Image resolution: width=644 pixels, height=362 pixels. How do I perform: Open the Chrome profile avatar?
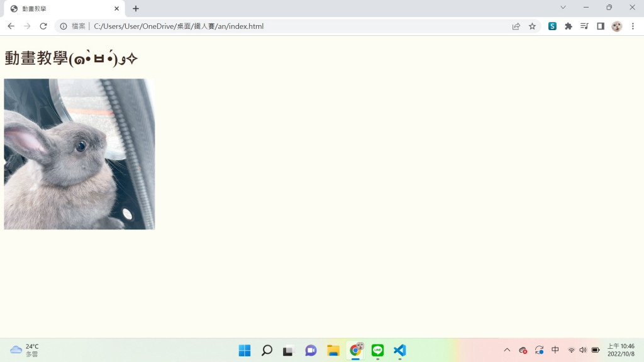click(x=616, y=26)
